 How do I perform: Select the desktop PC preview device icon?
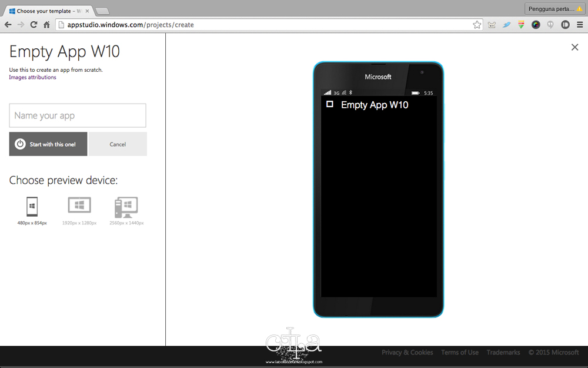click(x=126, y=207)
